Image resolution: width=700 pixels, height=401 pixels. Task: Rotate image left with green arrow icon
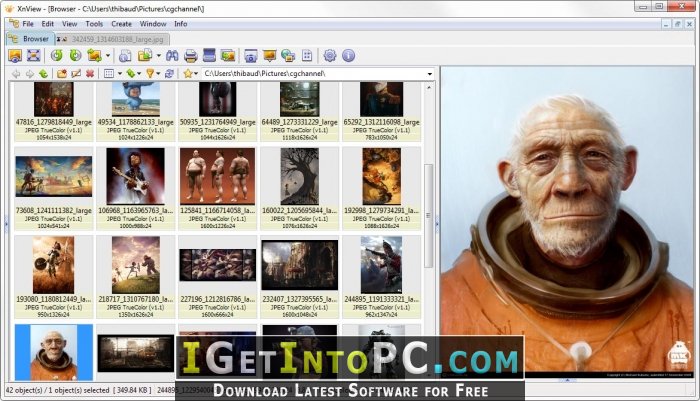[x=56, y=55]
